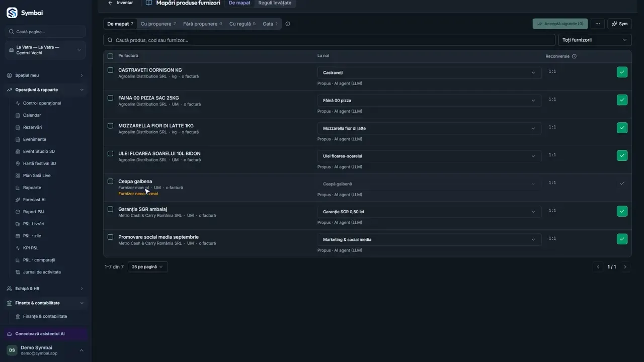
Task: Check the MOZZARELLA FIOR DI LATTE 1KG checkbox
Action: (110, 126)
